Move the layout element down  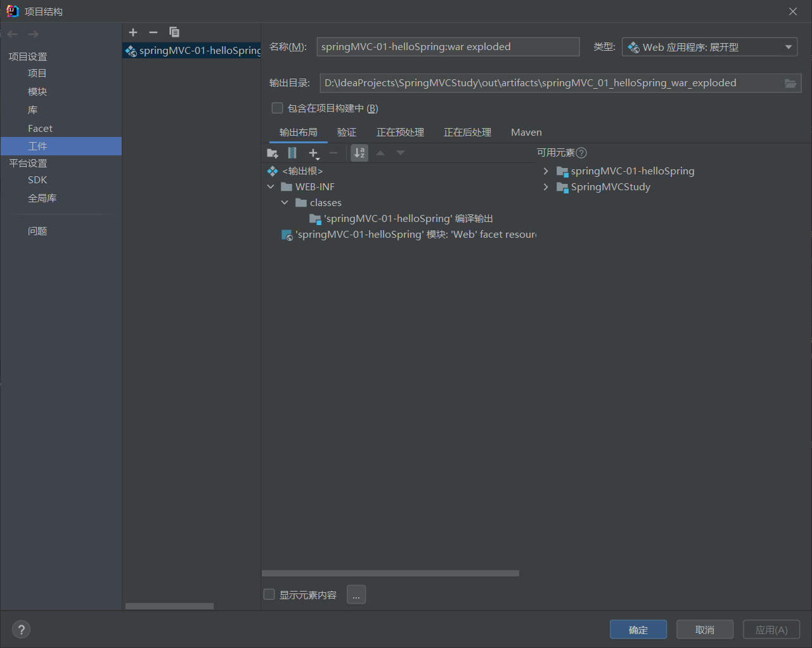[401, 153]
